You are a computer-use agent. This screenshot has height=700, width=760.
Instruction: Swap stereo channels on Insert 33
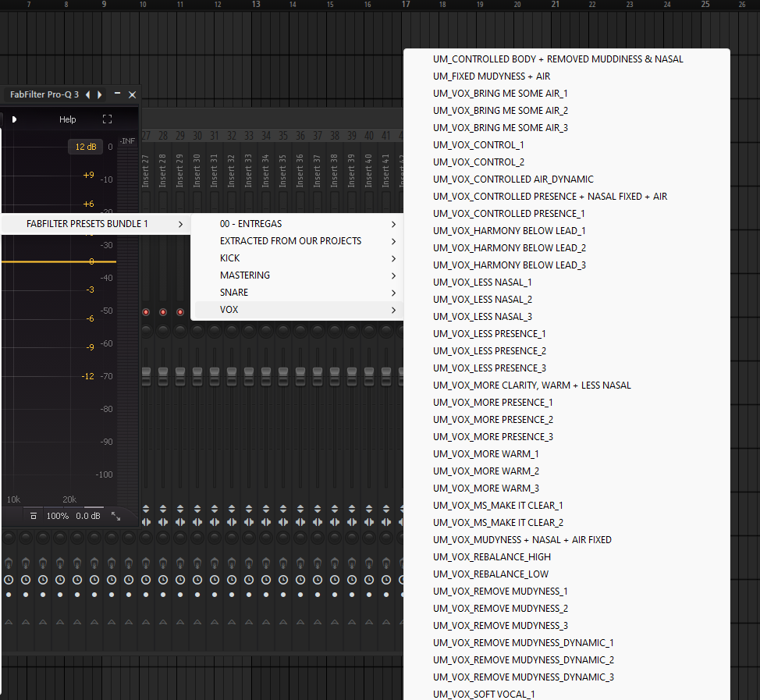click(x=249, y=522)
